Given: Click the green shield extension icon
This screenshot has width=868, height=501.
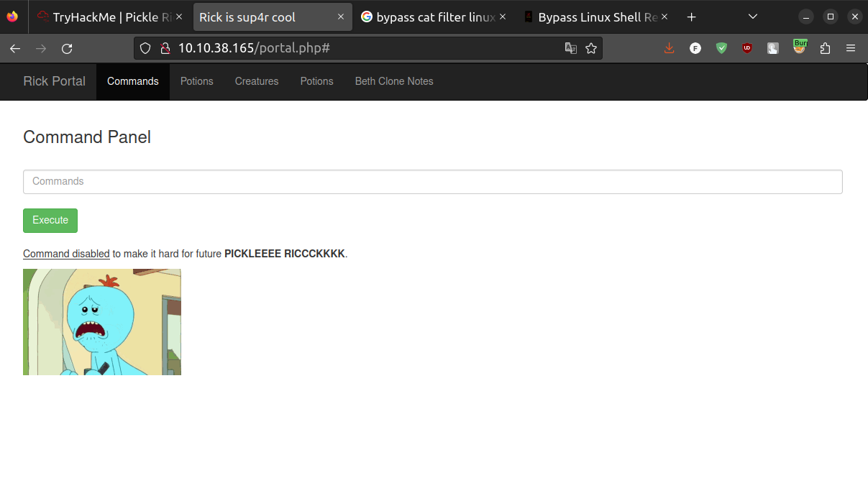Looking at the screenshot, I should click(x=721, y=48).
